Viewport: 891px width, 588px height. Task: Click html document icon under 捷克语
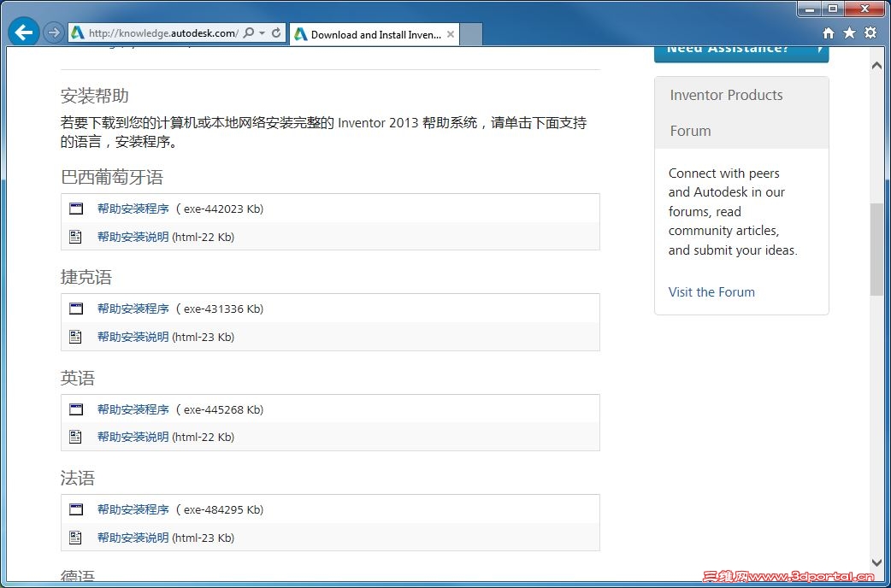coord(75,337)
